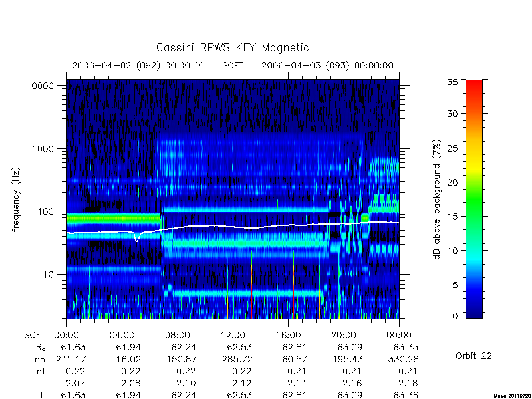
Task: Select the "25" colorbar tick label
Action: coord(452,148)
